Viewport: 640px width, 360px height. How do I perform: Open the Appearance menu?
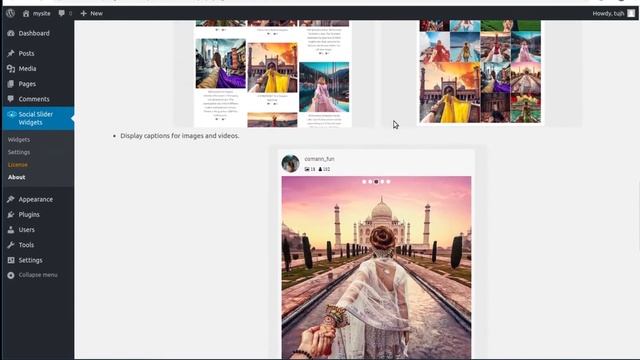[x=36, y=199]
